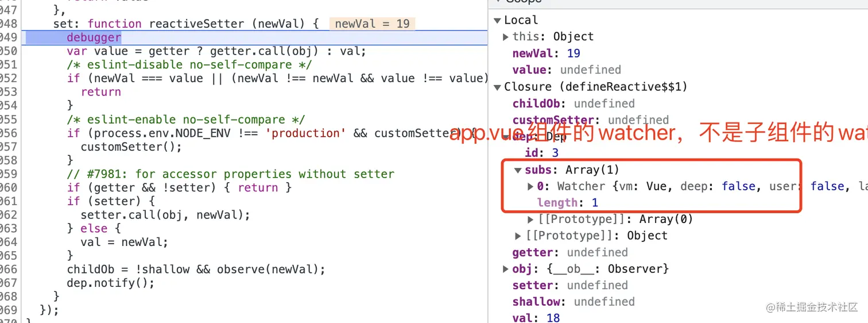Screen dimensions: 868x323
Task: Expand '[[Prototype]]: Object' node
Action: coord(518,236)
